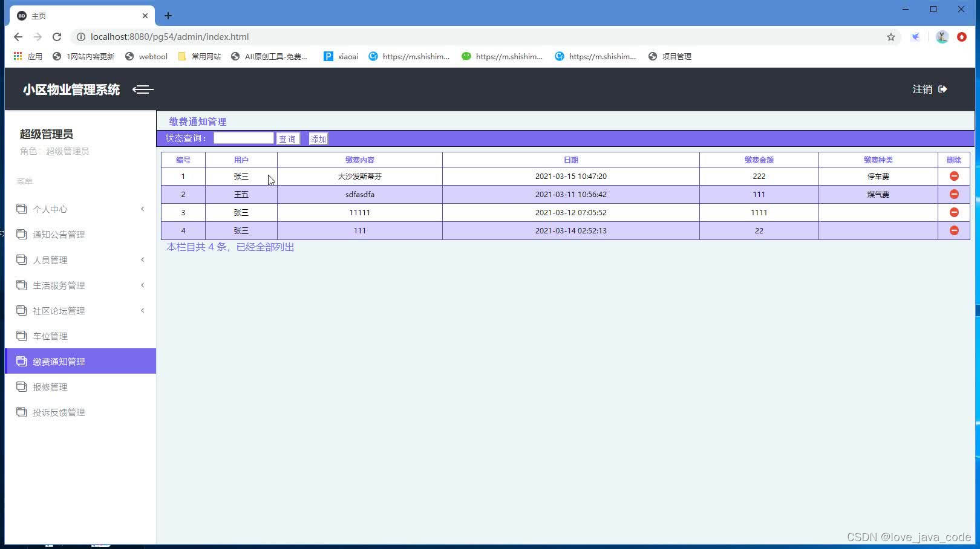Screen dimensions: 980x549
Task: Open the webtool bookmark
Action: click(146, 56)
